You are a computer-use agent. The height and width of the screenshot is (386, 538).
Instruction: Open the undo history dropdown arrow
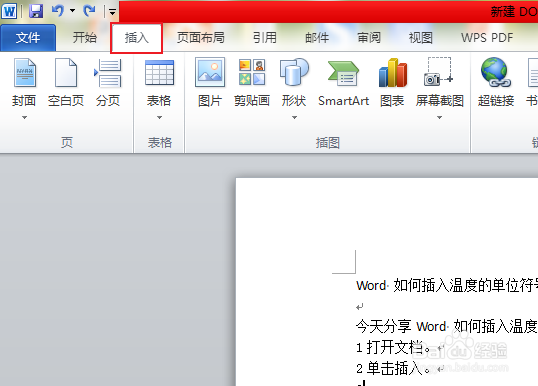[72, 11]
